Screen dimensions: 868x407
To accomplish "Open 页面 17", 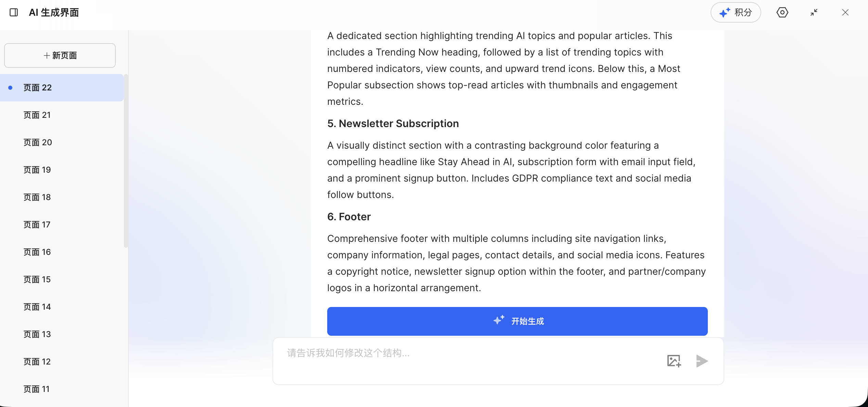I will click(62, 225).
